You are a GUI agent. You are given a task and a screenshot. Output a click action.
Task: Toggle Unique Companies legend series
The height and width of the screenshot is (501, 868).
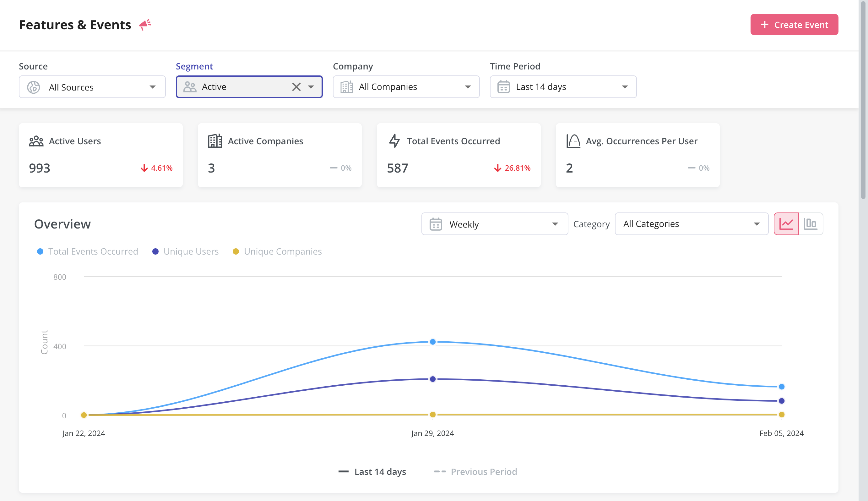(277, 251)
